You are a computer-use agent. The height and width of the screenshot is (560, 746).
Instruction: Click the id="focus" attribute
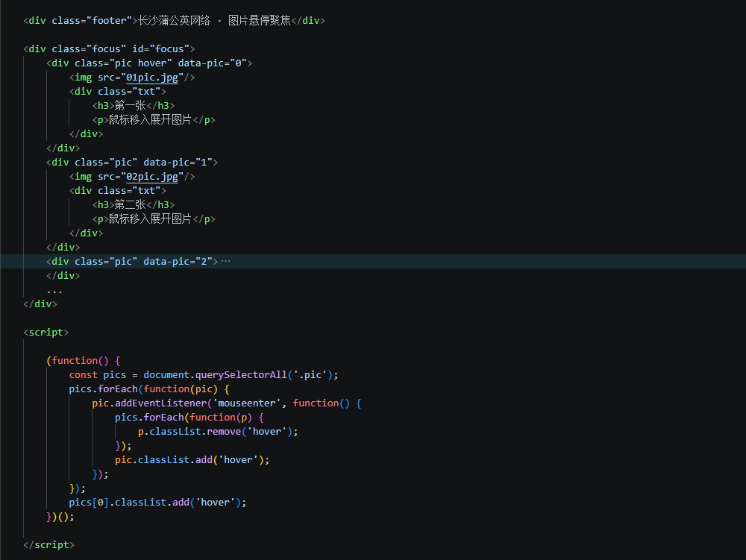click(161, 49)
